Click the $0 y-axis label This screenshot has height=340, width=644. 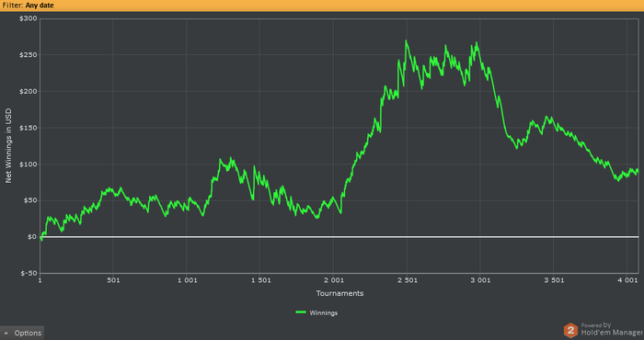32,237
